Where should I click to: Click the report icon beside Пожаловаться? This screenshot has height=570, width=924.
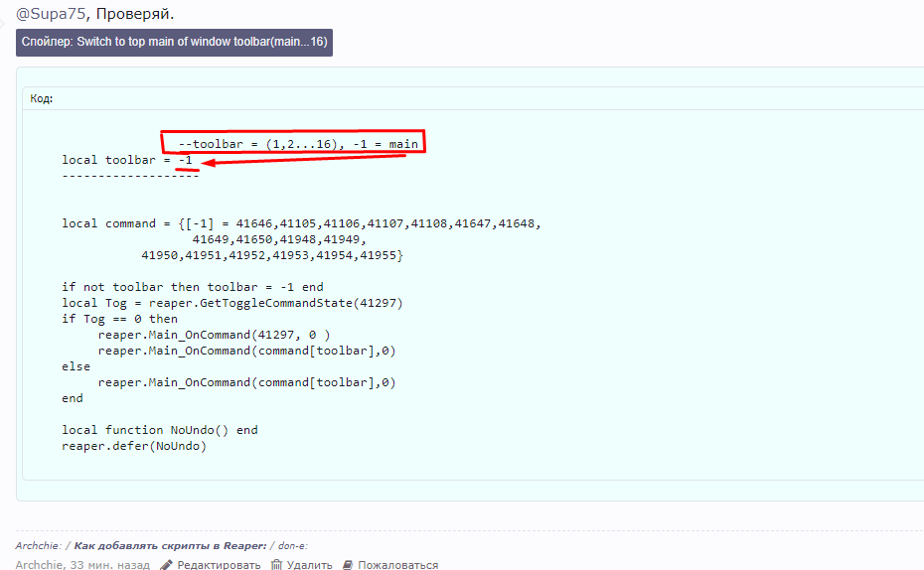point(348,565)
